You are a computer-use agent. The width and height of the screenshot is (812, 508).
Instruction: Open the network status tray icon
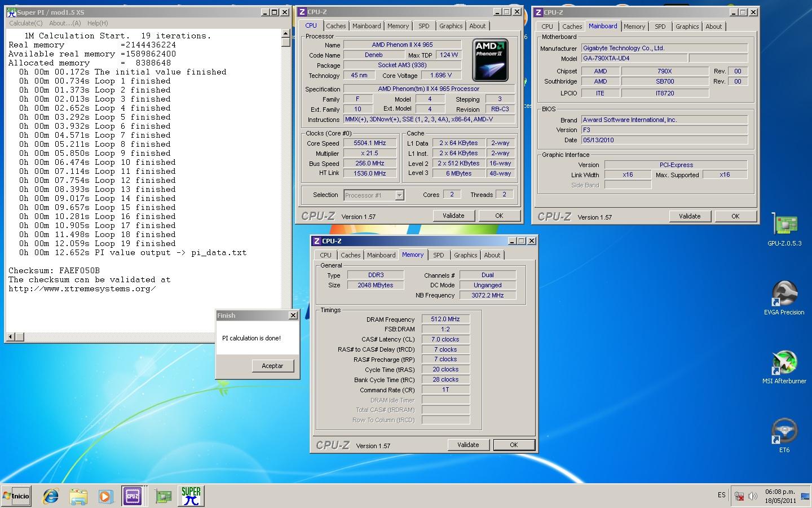[x=739, y=497]
